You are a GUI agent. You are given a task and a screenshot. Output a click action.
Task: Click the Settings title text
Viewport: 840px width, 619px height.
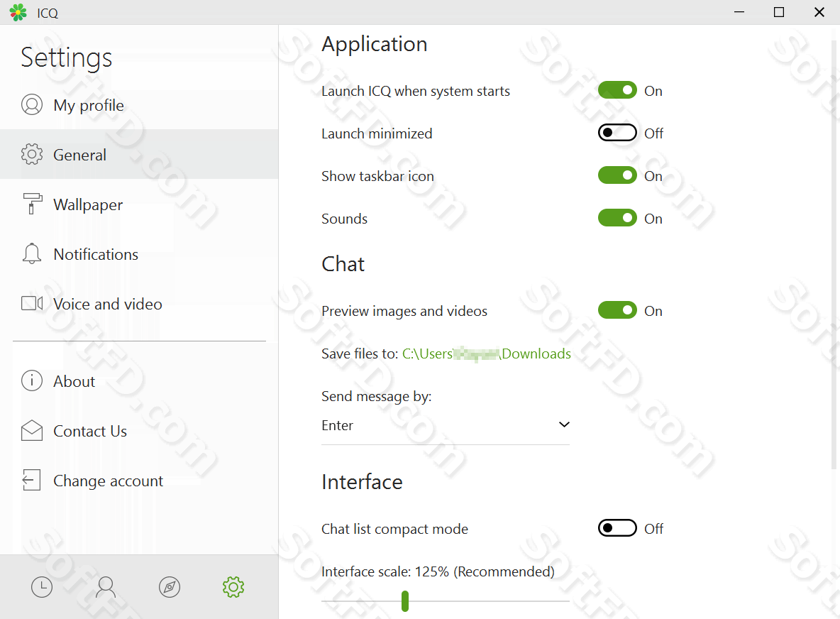tap(67, 57)
